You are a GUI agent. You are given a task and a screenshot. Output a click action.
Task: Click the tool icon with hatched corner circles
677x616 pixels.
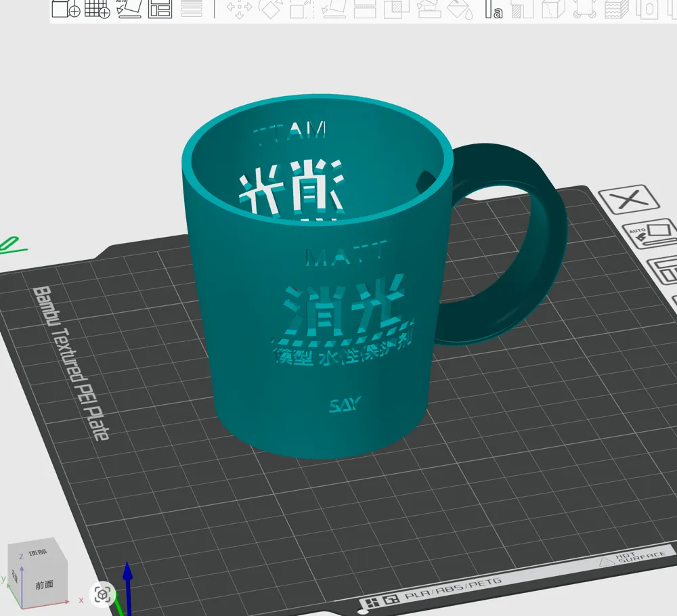coord(585,9)
